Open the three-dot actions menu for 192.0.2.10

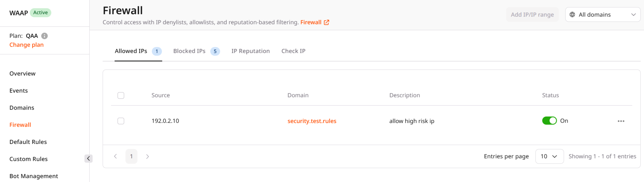coord(621,121)
